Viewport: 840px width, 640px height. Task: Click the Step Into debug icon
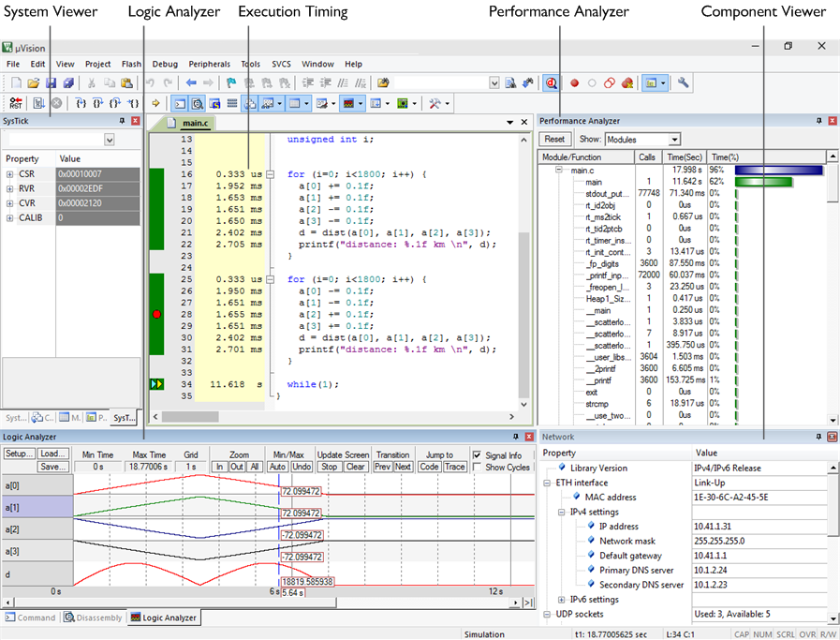point(81,103)
